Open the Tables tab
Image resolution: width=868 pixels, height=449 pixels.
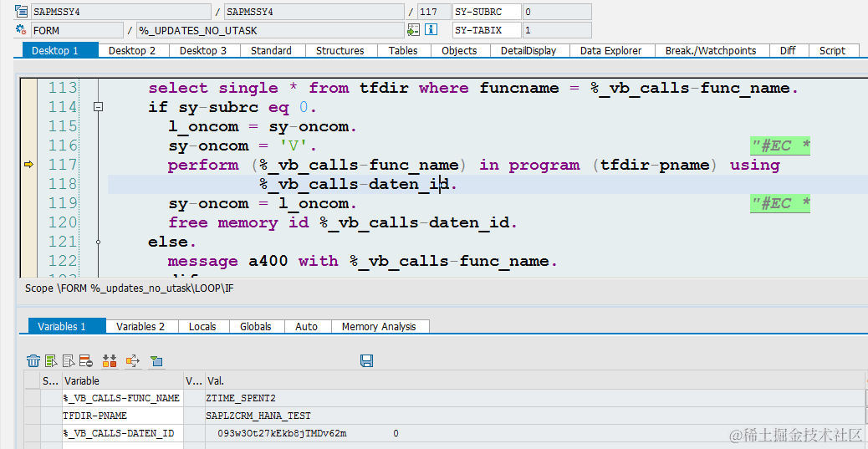[x=403, y=50]
